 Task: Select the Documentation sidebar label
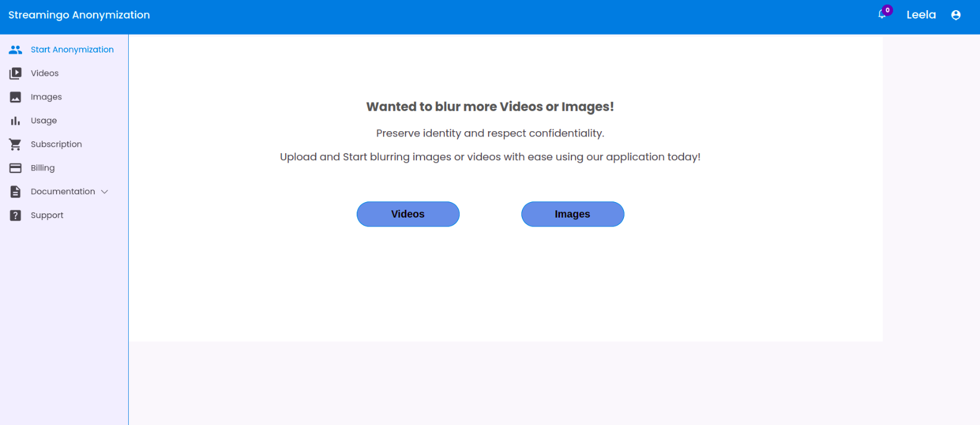click(x=63, y=191)
